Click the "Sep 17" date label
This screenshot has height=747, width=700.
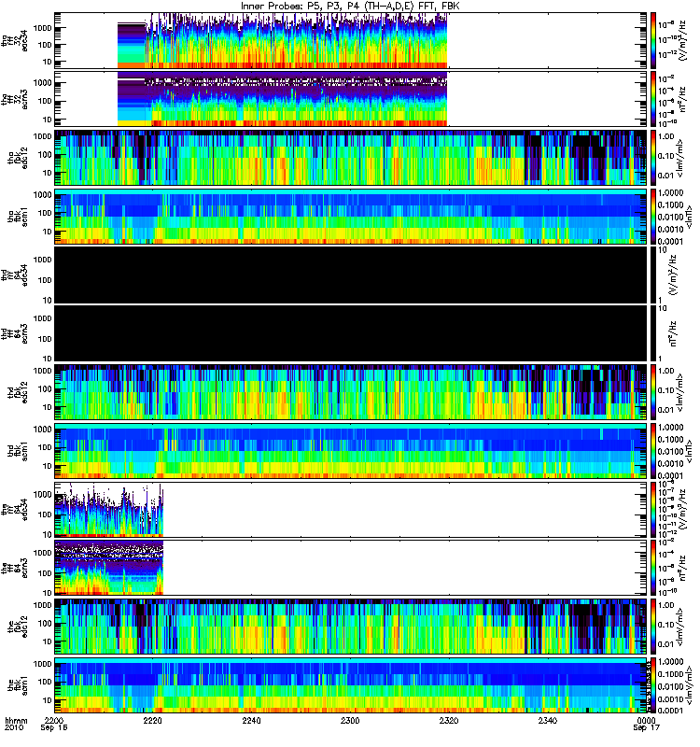pos(646,728)
